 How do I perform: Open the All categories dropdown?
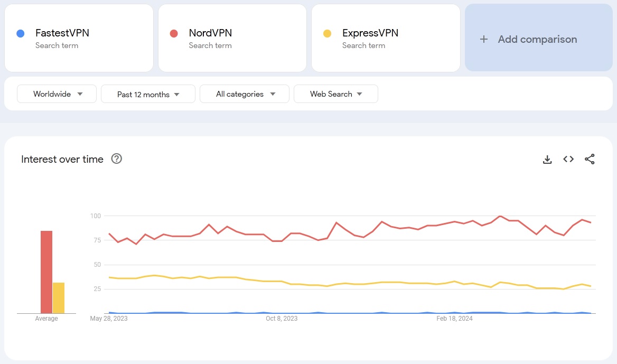(x=245, y=94)
